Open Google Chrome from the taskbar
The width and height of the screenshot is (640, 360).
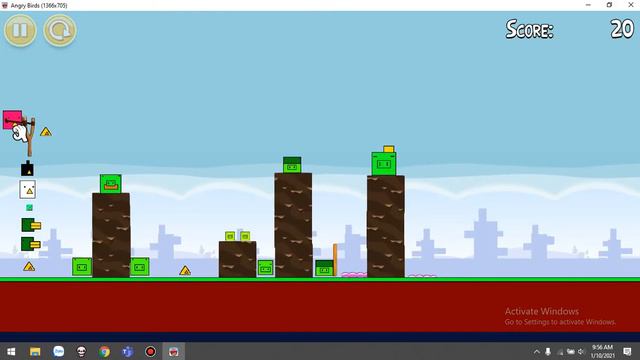coord(104,351)
